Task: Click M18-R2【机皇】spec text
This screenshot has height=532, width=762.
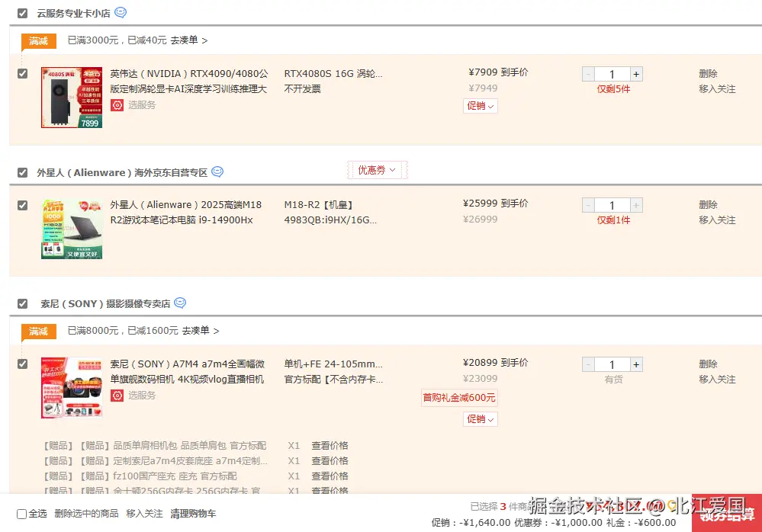Action: pyautogui.click(x=319, y=204)
